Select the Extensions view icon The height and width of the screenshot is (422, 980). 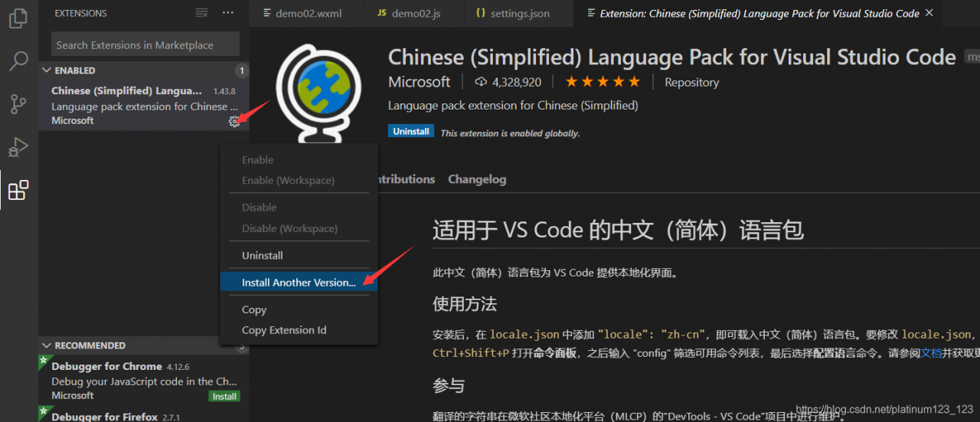pos(18,190)
